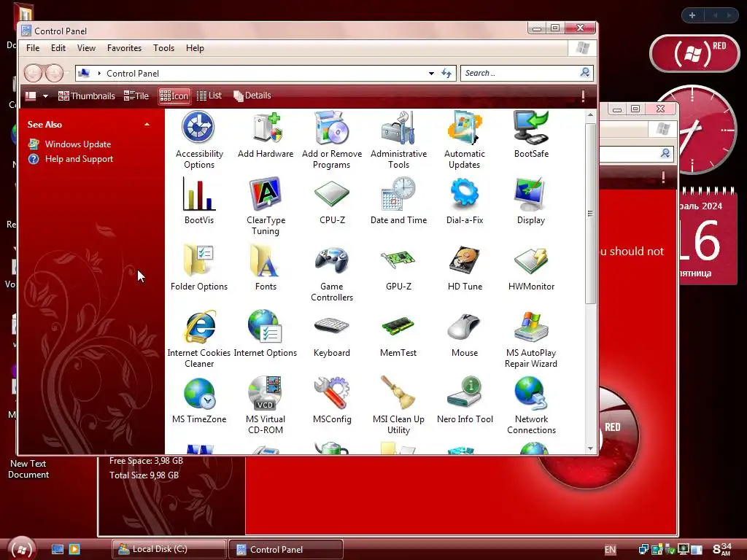Click the media player quick launch icon
Viewport: 747px width, 560px height.
75,549
